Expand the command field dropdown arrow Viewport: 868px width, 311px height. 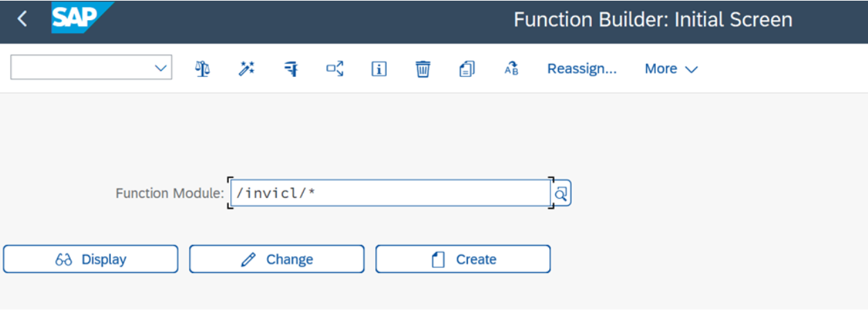point(161,69)
